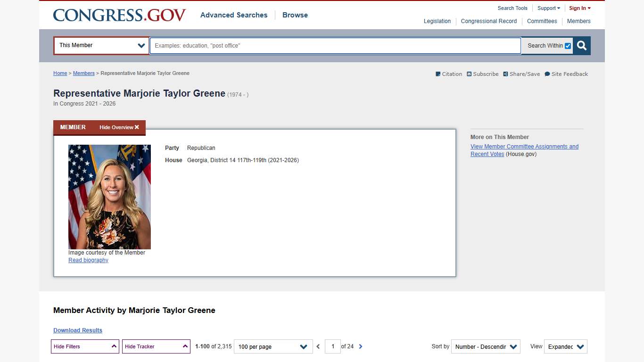The height and width of the screenshot is (362, 644).
Task: Click the Download Results link
Action: coord(77,330)
